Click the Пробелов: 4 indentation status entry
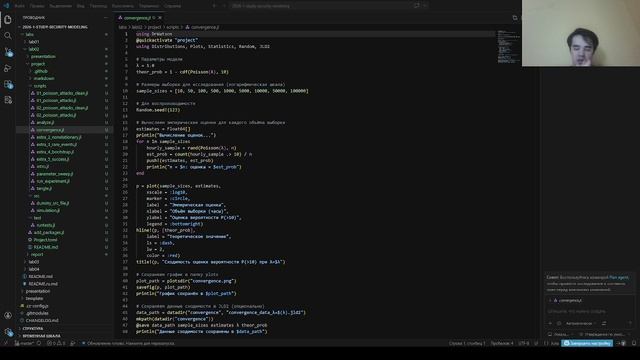 (x=502, y=343)
